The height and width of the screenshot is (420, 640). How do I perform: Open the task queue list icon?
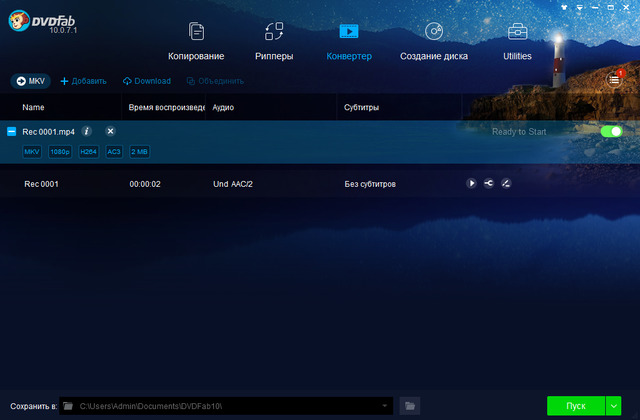pyautogui.click(x=614, y=79)
